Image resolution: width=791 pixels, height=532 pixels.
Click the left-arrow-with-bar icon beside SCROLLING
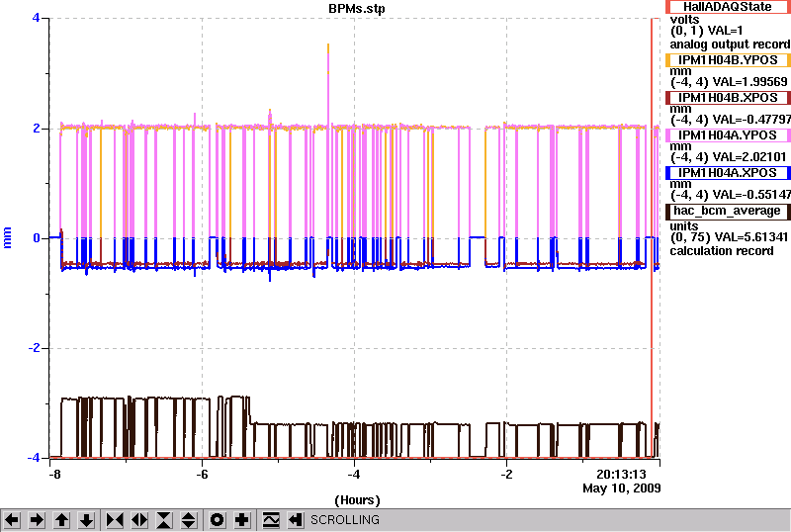pyautogui.click(x=295, y=520)
